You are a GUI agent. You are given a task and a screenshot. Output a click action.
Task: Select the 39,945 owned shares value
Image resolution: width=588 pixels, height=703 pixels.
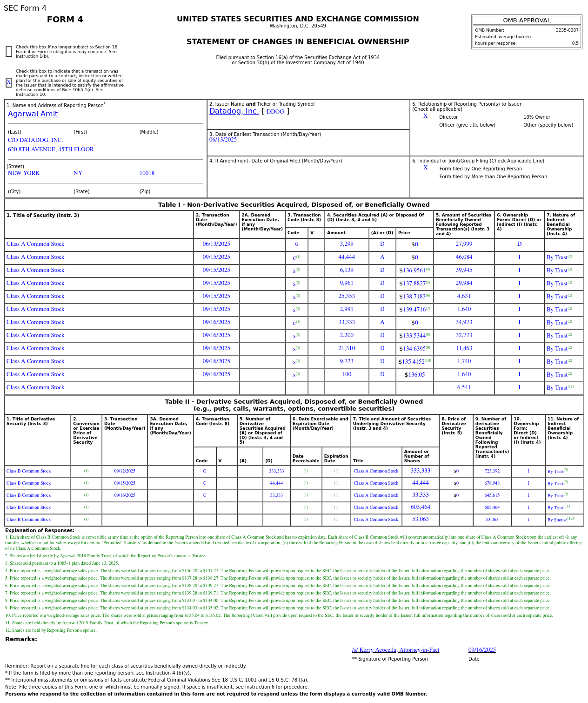pyautogui.click(x=464, y=270)
